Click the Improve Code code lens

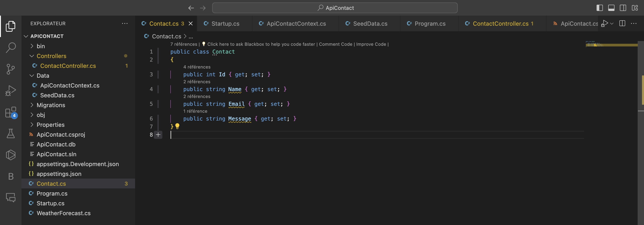coord(371,44)
